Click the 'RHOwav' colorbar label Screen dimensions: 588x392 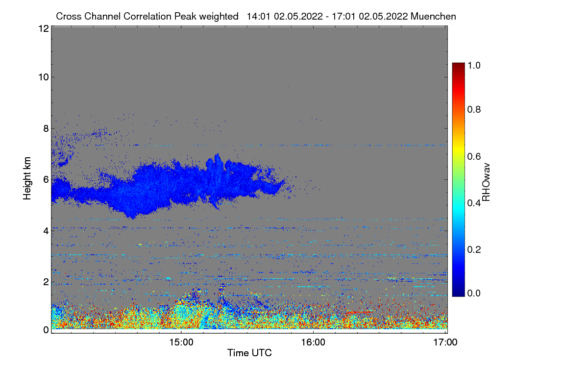click(x=486, y=182)
